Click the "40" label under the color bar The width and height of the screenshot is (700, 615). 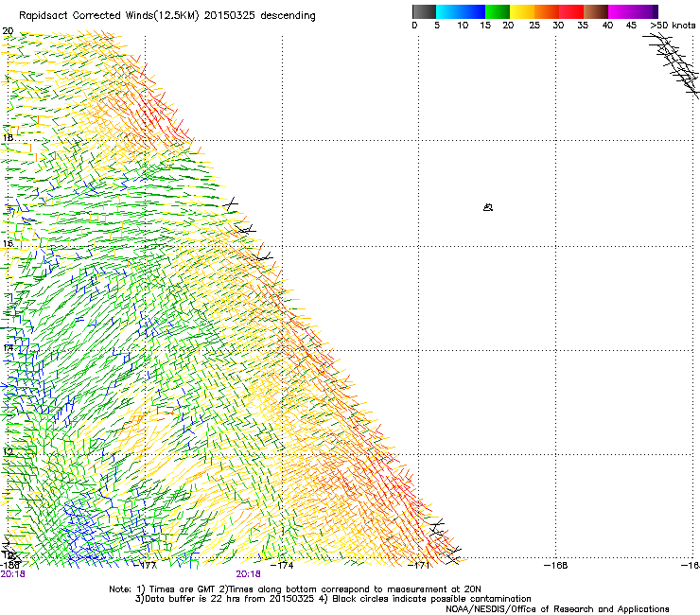607,26
